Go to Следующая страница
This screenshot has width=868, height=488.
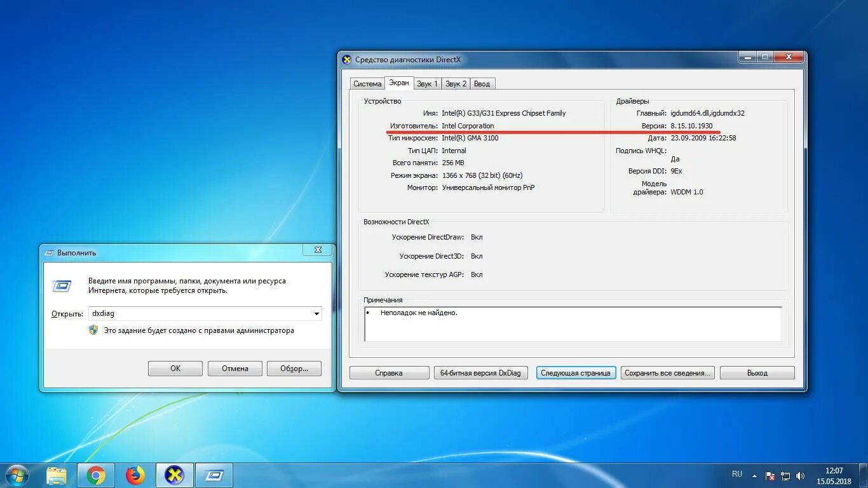pos(576,373)
